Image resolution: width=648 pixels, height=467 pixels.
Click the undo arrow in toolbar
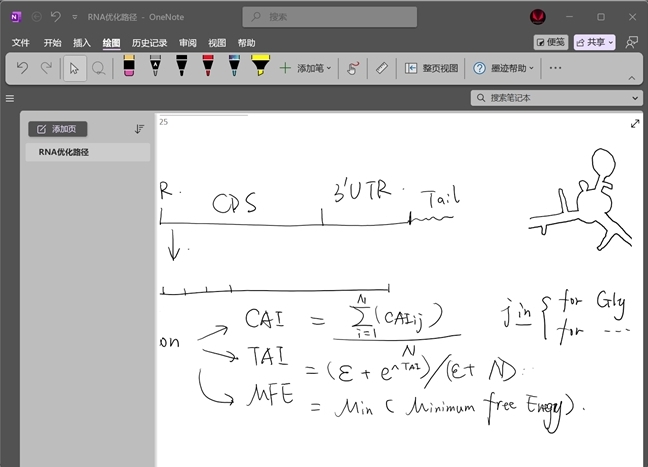[22, 68]
